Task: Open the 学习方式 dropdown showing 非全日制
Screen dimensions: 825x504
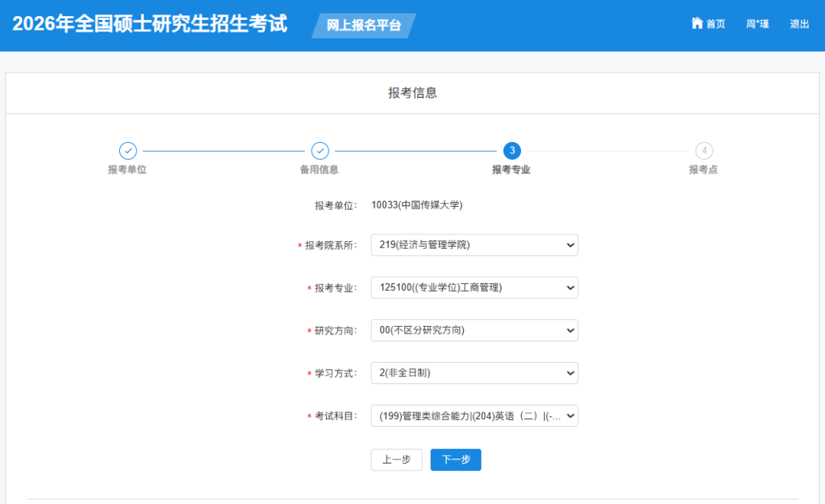Action: (x=474, y=373)
